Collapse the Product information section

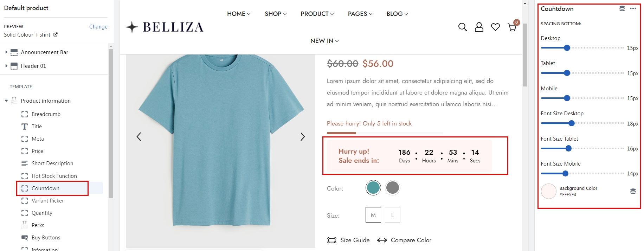(6, 101)
